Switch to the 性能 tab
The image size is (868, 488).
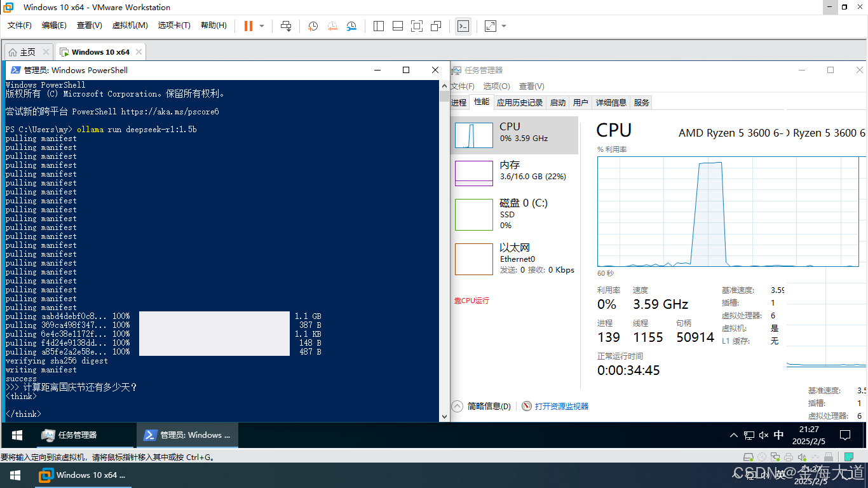pyautogui.click(x=482, y=102)
